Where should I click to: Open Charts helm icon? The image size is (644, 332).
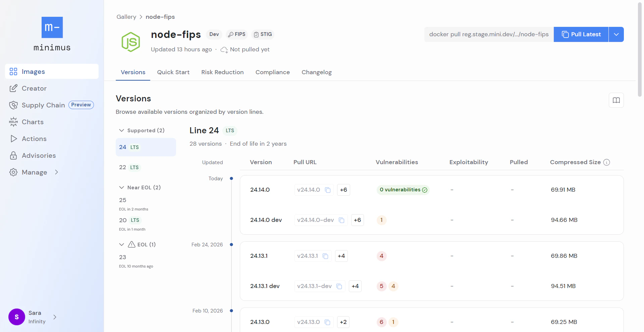13,122
